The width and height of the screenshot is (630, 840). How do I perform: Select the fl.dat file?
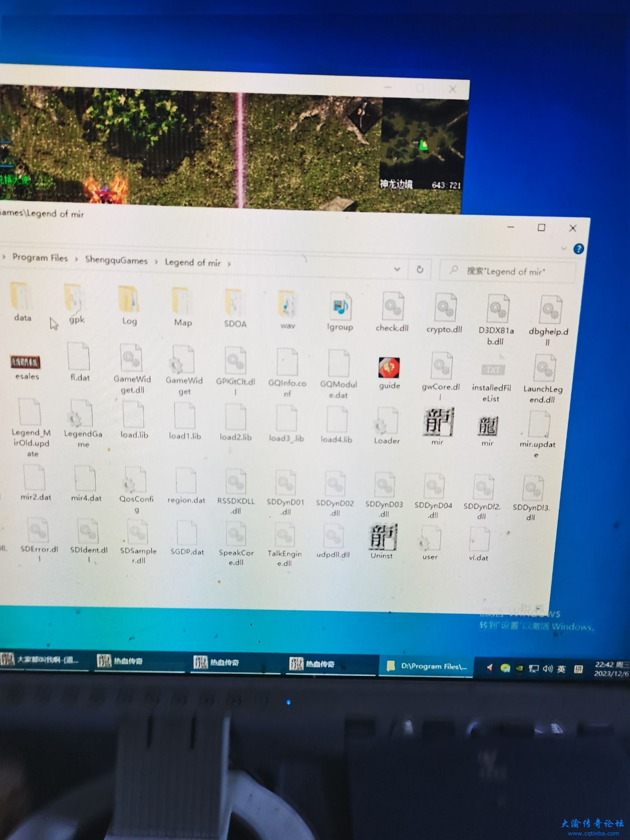(x=80, y=362)
